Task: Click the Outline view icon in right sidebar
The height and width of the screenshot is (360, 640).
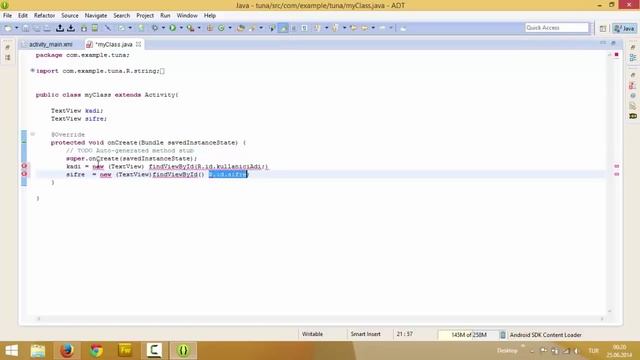Action: click(633, 58)
